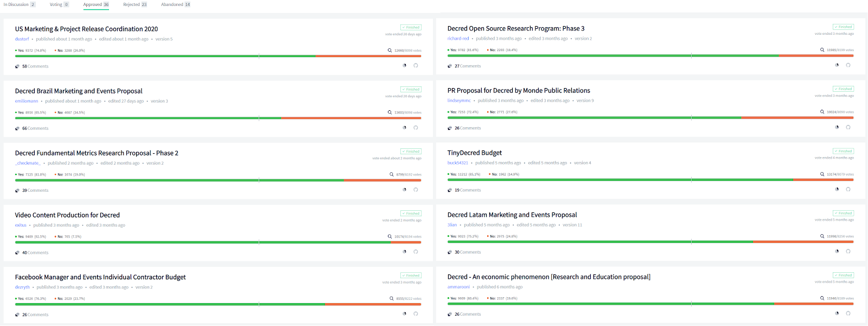View 40 Comments on Video Content Production

click(x=35, y=253)
